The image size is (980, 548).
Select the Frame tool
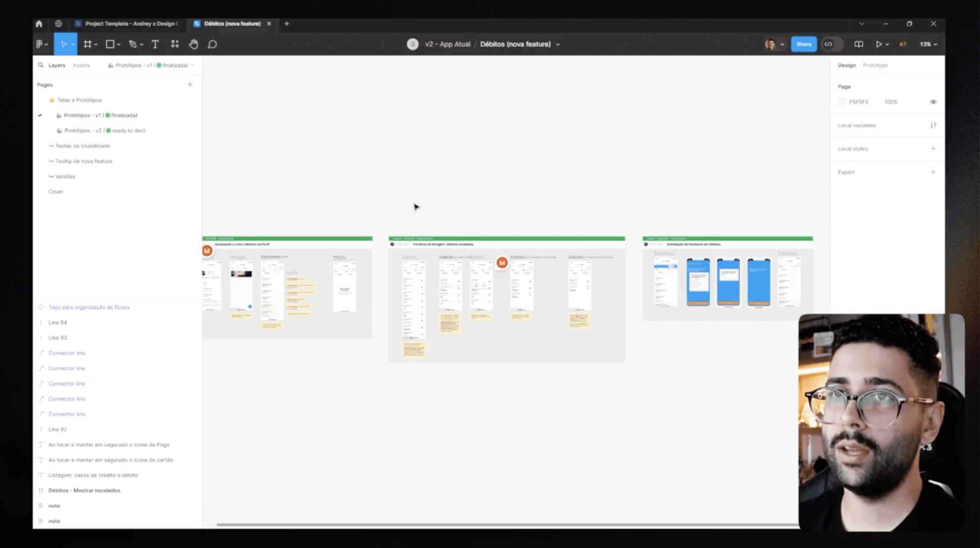pyautogui.click(x=88, y=44)
